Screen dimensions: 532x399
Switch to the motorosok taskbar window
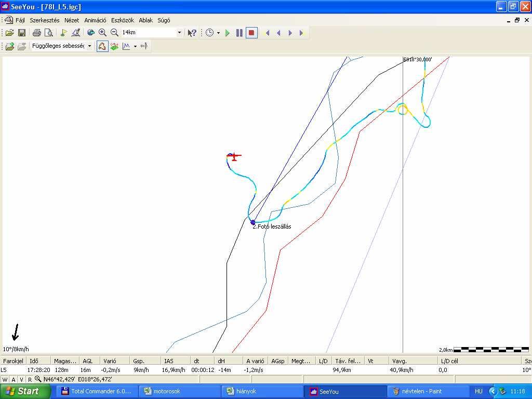click(x=180, y=392)
